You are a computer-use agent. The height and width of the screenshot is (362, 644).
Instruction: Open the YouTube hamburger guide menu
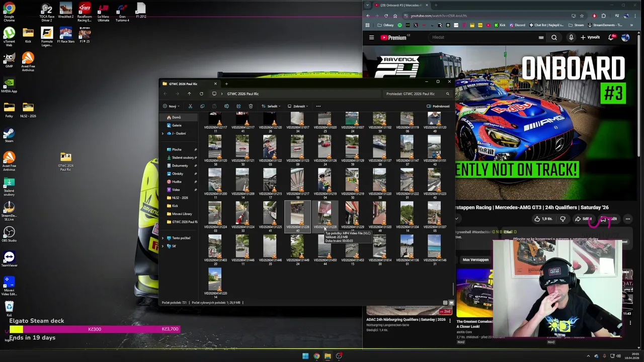(x=371, y=37)
